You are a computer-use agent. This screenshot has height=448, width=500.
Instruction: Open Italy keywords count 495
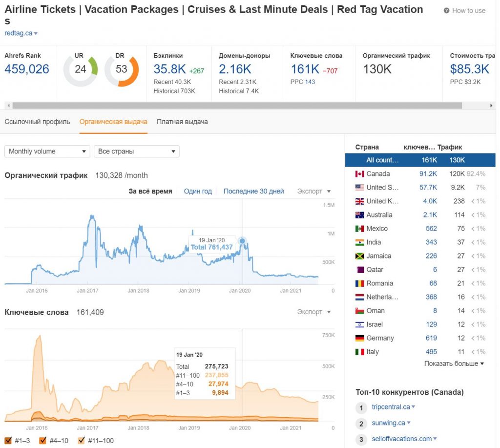click(x=431, y=352)
